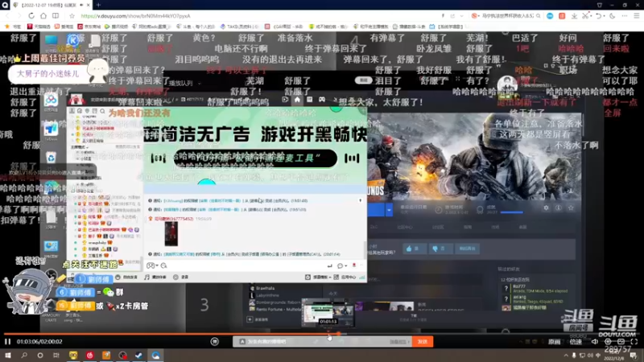Open the scissors screenshot tool
Screen dimensions: 644x362
tap(585, 15)
